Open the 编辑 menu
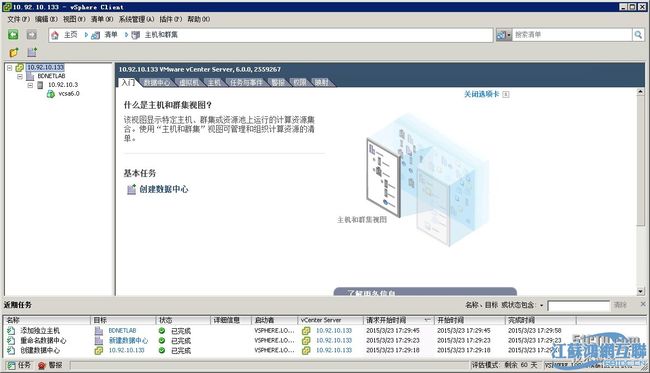The height and width of the screenshot is (373, 650). pos(46,19)
